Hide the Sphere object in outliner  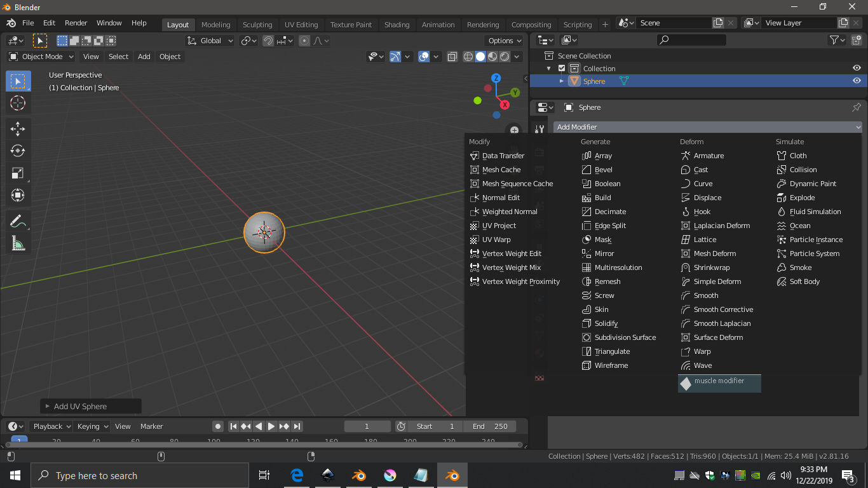pos(857,81)
